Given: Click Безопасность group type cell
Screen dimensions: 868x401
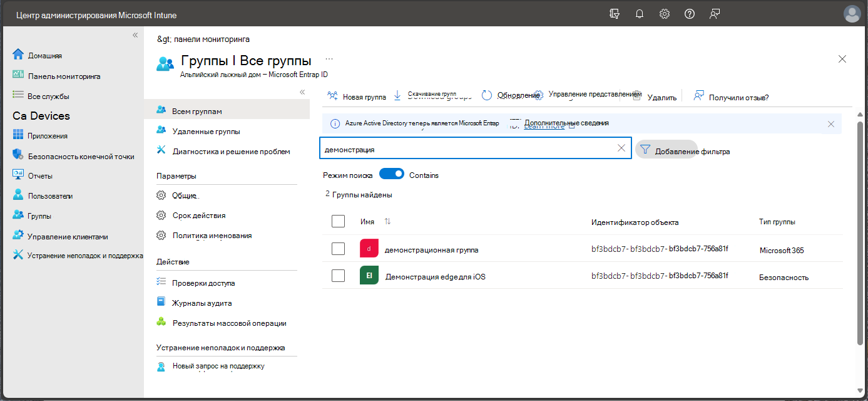Looking at the screenshot, I should (x=784, y=277).
